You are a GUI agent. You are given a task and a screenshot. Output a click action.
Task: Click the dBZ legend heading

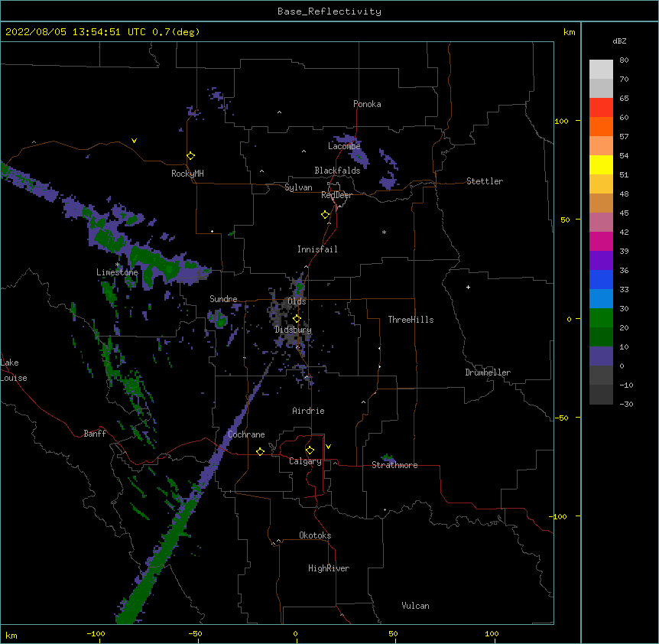coord(619,41)
